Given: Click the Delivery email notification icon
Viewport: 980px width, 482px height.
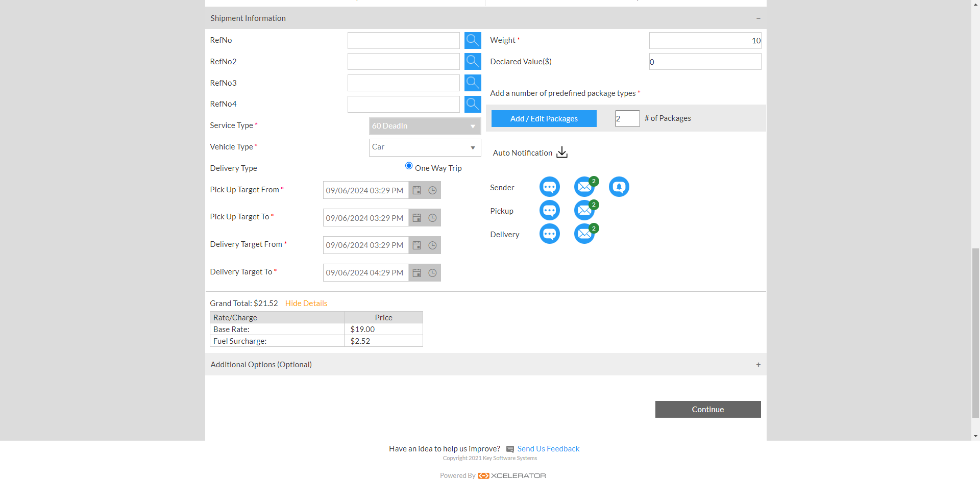Looking at the screenshot, I should (584, 234).
